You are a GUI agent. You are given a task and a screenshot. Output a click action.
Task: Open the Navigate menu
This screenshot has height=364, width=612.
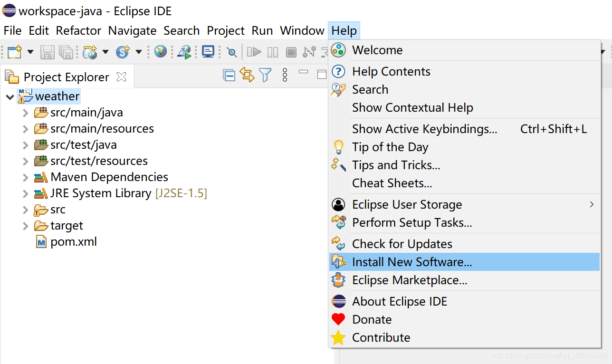click(x=133, y=30)
